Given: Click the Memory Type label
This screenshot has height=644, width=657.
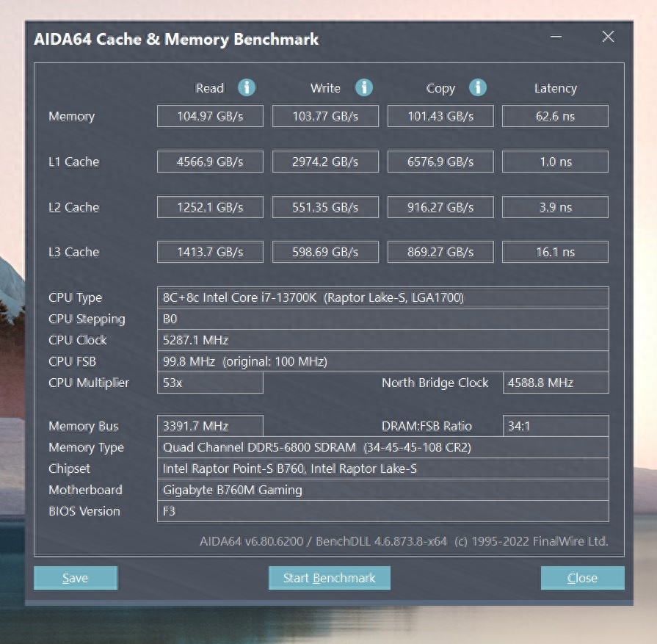Looking at the screenshot, I should [87, 447].
